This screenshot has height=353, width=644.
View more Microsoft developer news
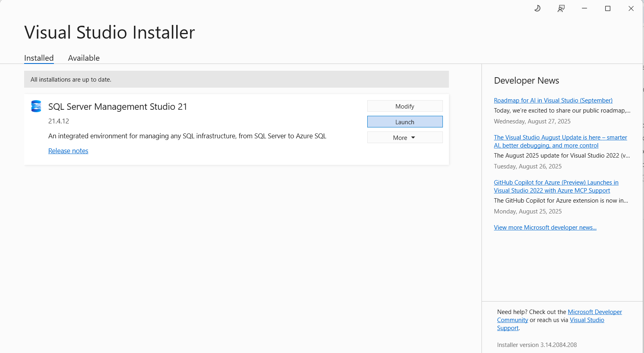click(x=545, y=228)
